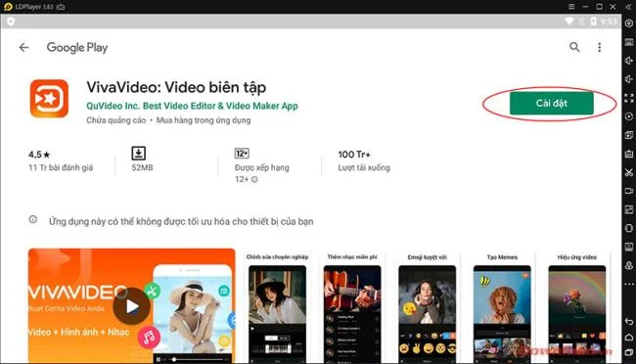Click the Google Play title

77,48
